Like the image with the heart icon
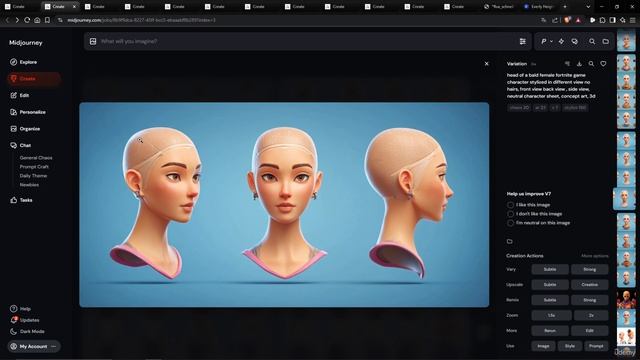This screenshot has width=640, height=360. pyautogui.click(x=603, y=64)
